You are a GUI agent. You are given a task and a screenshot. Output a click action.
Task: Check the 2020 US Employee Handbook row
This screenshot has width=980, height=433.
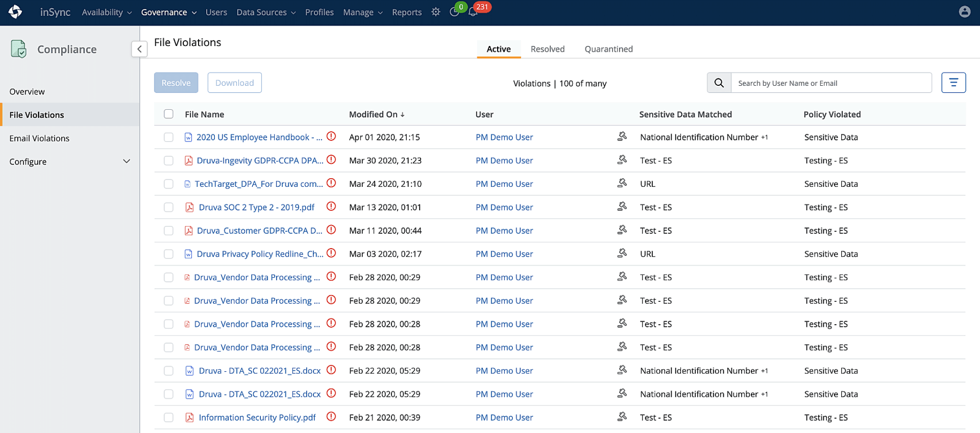tap(168, 137)
